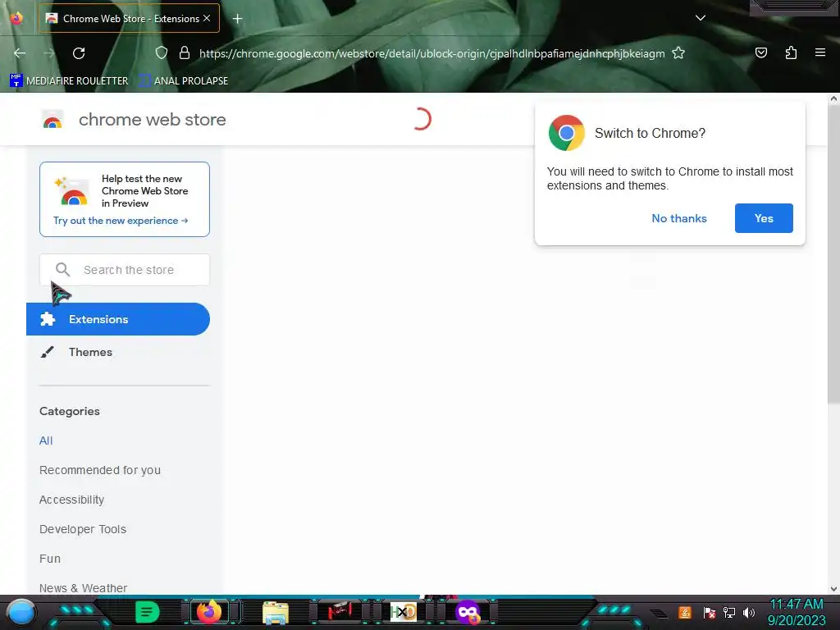Decline with No thanks button
Viewport: 840px width, 630px height.
coord(679,218)
